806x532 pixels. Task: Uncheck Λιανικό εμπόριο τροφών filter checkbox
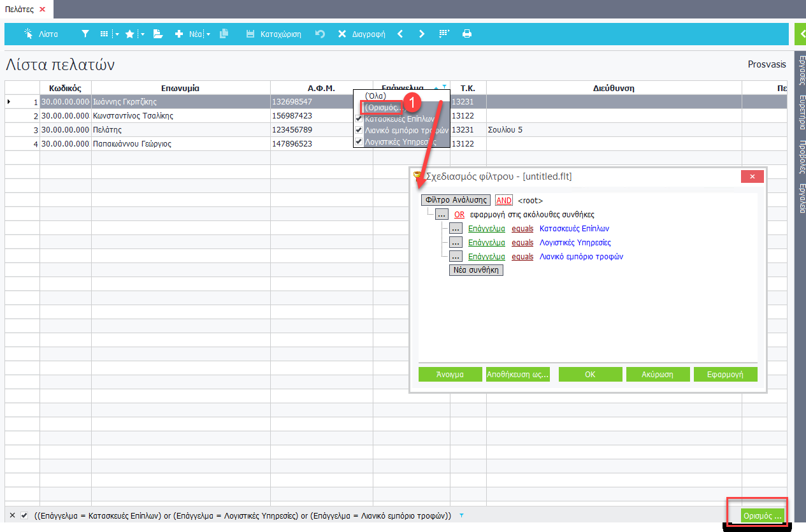359,130
